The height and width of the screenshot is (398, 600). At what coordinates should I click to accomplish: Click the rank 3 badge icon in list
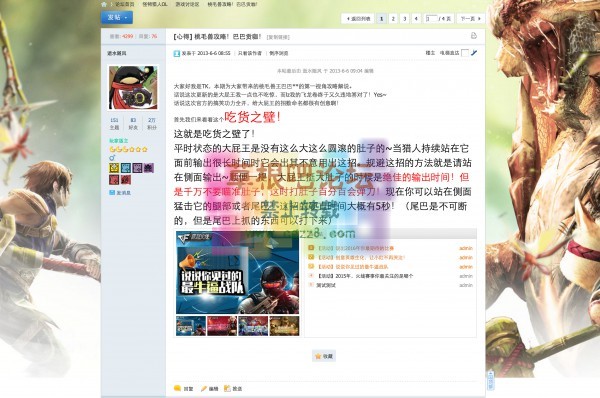(311, 266)
